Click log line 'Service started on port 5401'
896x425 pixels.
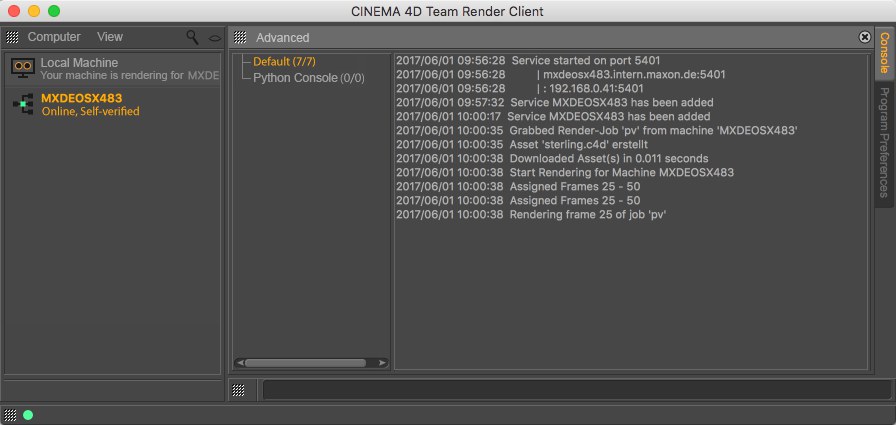tap(528, 61)
